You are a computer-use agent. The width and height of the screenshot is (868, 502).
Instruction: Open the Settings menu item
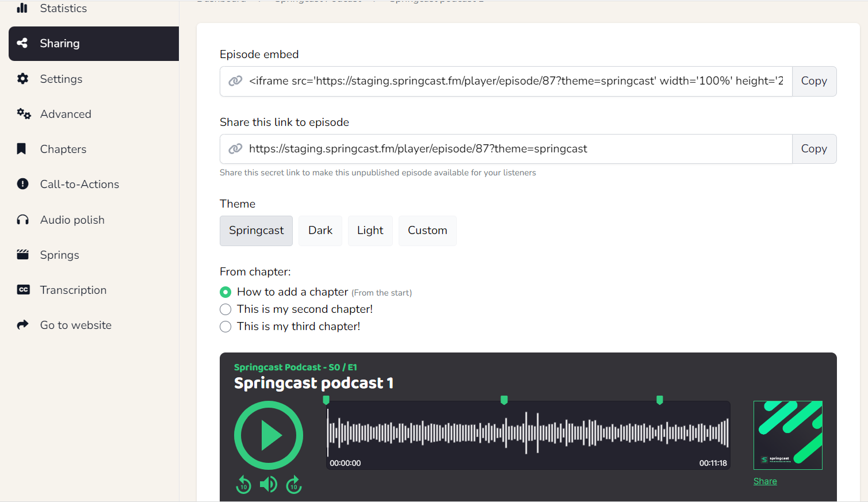[61, 79]
